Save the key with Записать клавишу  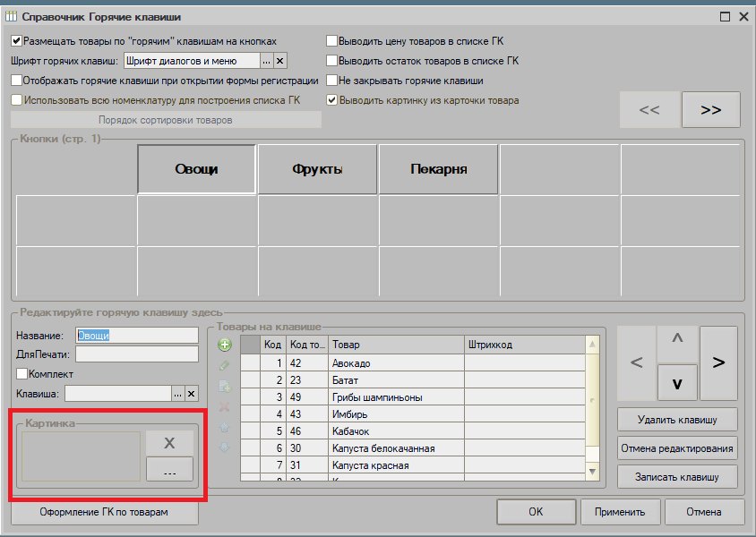(677, 477)
